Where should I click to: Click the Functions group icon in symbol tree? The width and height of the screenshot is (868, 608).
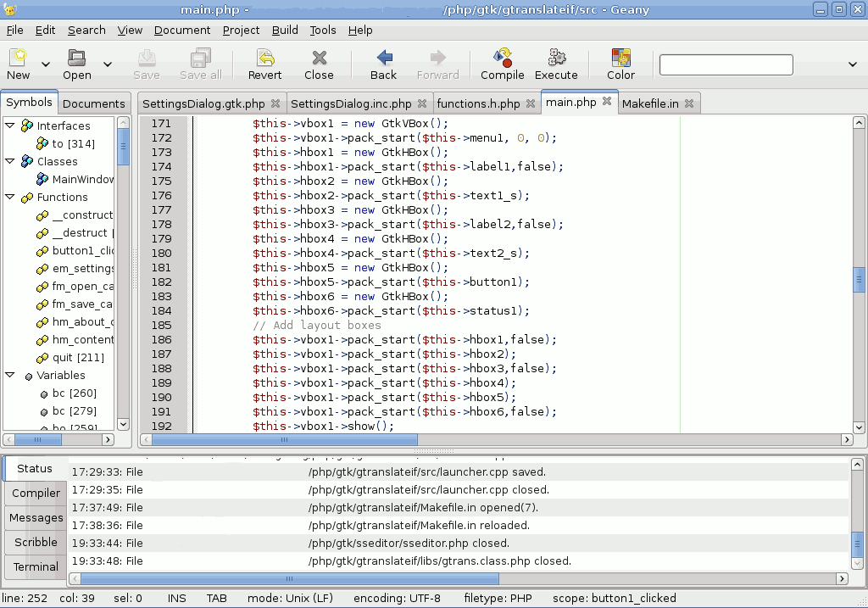tap(26, 197)
